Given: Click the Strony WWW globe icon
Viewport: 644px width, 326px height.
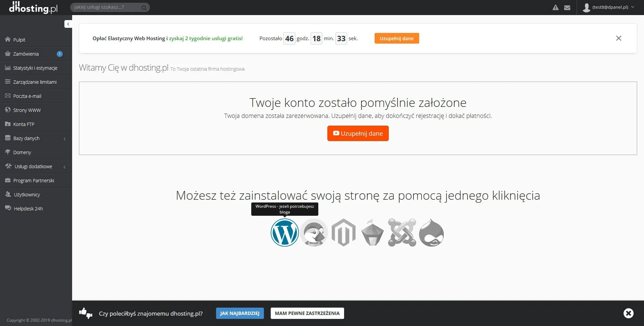Looking at the screenshot, I should click(x=8, y=110).
